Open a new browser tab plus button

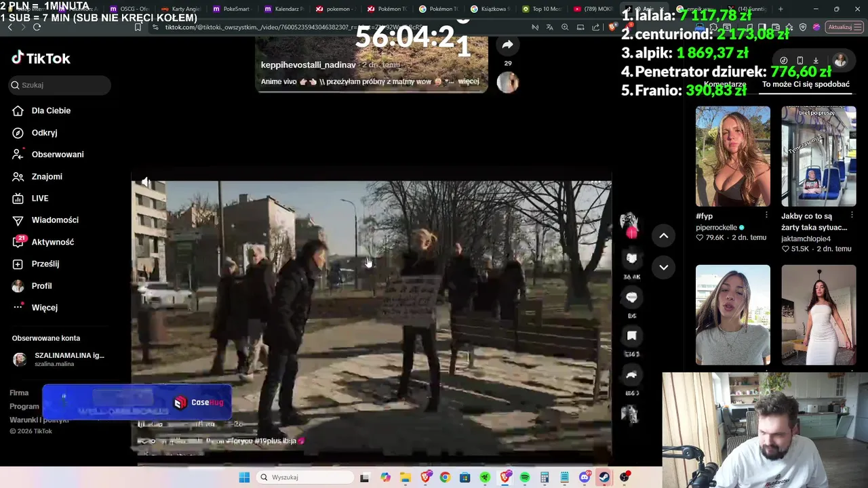781,9
